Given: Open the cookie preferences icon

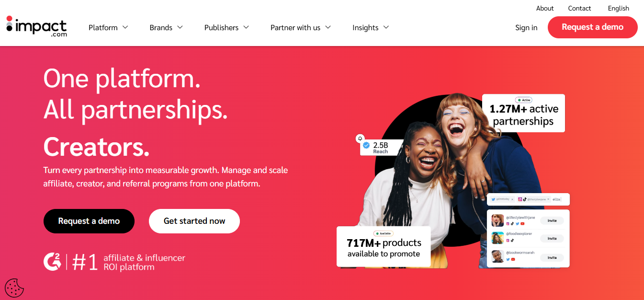Looking at the screenshot, I should pyautogui.click(x=14, y=288).
